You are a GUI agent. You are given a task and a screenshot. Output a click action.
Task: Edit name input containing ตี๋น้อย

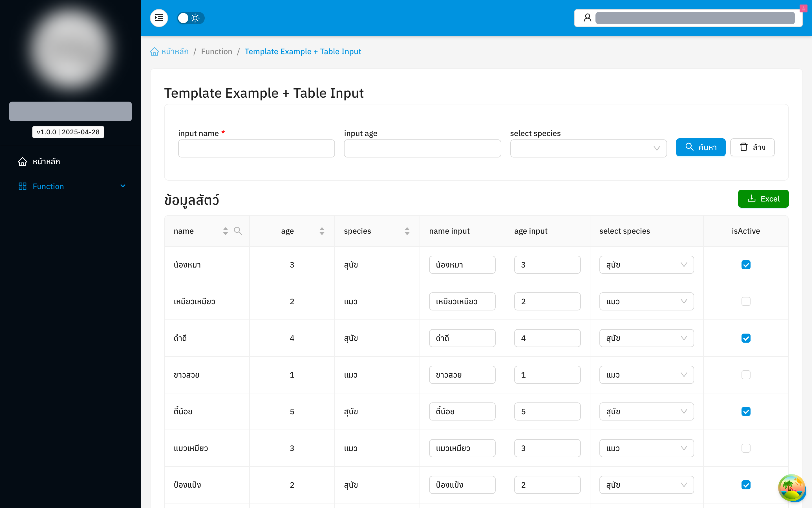[462, 411]
